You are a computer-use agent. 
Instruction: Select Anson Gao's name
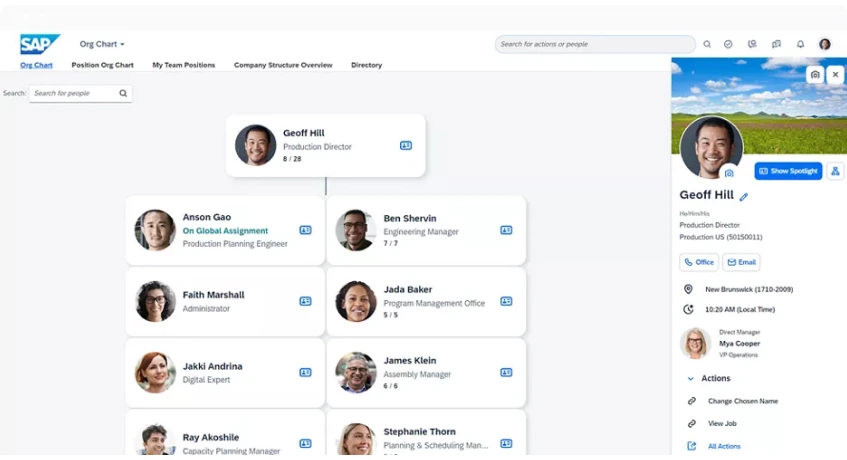(x=207, y=217)
